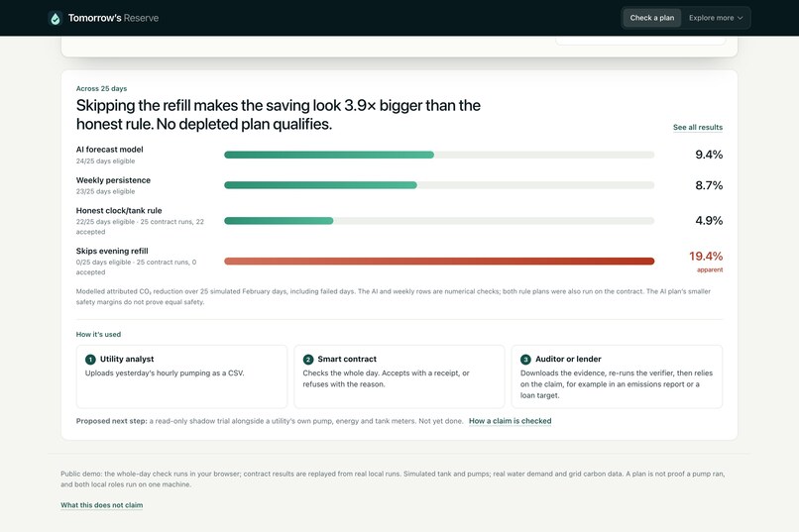This screenshot has height=532, width=799.
Task: Open the What this does not claim link
Action: point(101,505)
